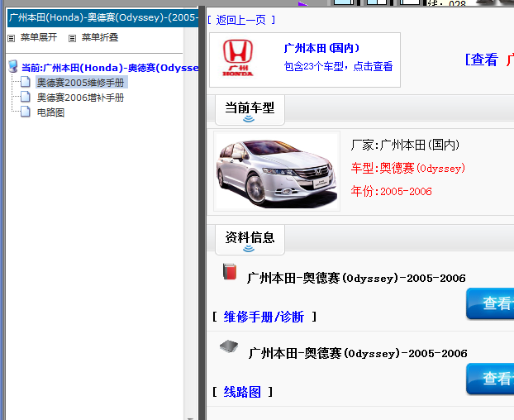This screenshot has height=420, width=514.
Task: Click document icon beside 奥德赛2005维修手册
Action: 26,82
